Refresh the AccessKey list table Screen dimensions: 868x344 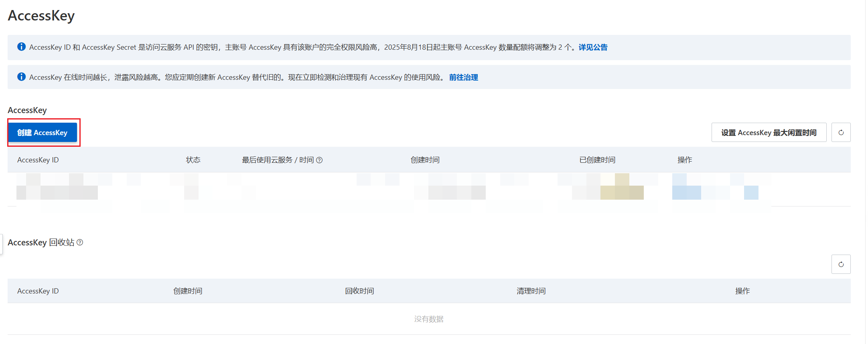[x=841, y=133]
